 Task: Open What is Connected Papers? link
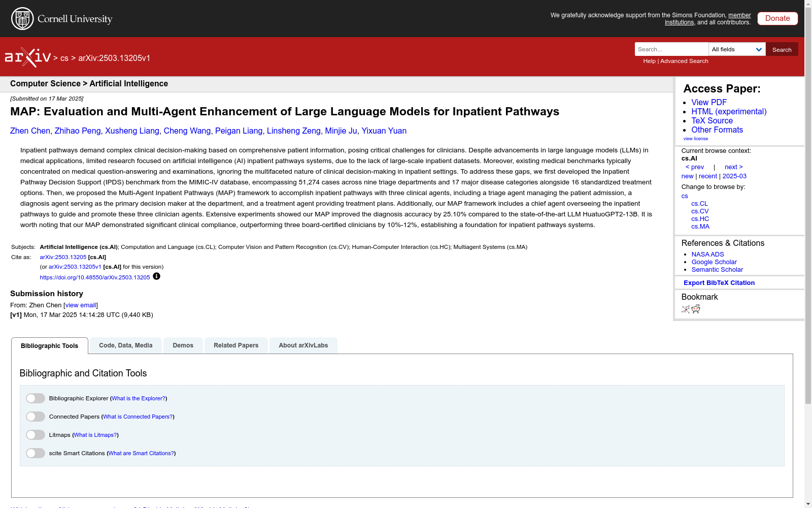(x=138, y=417)
